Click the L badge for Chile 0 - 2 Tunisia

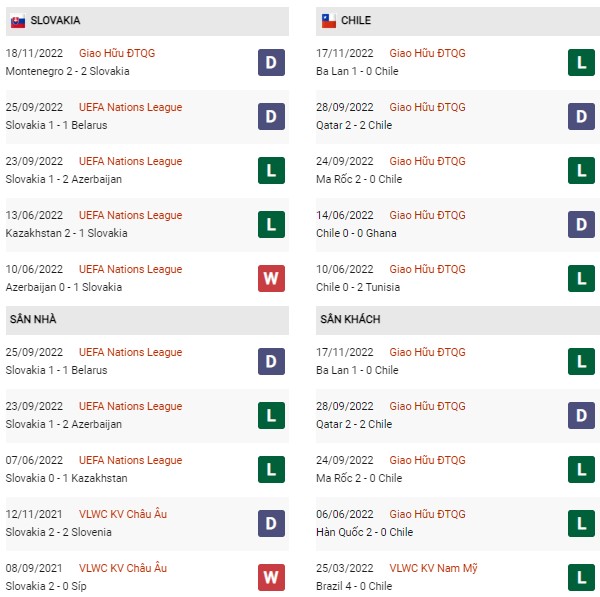click(x=581, y=279)
